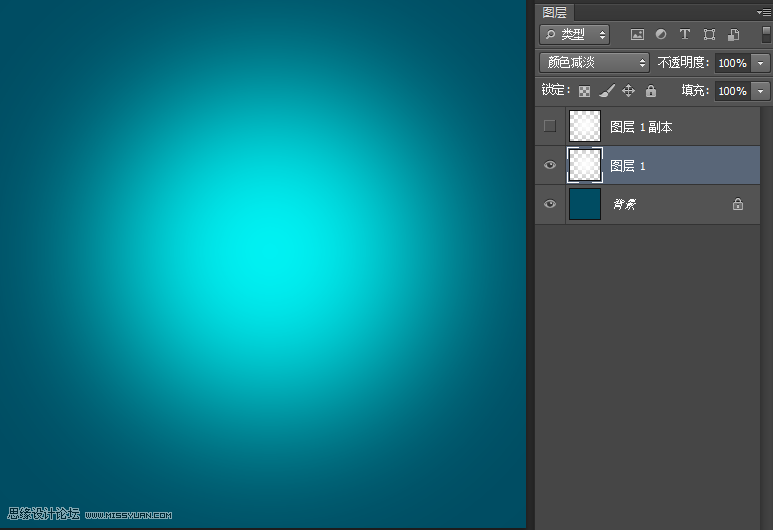Image resolution: width=773 pixels, height=530 pixels.
Task: Click the 锁定 label
Action: (556, 90)
